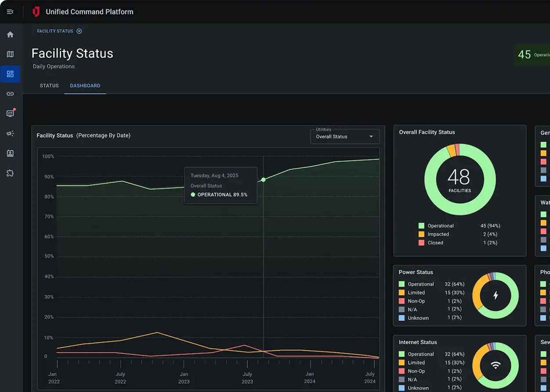Select the DASHBOARD tab
550x392 pixels.
pos(85,86)
